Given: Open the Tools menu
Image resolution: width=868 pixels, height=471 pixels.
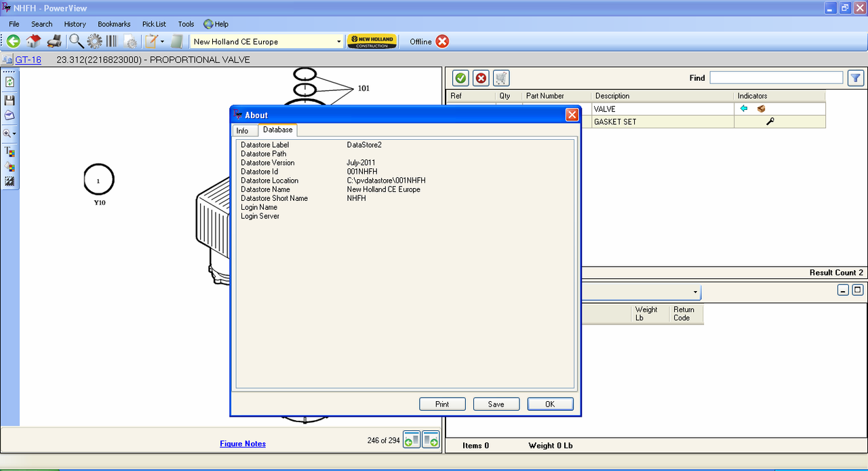Looking at the screenshot, I should 186,24.
